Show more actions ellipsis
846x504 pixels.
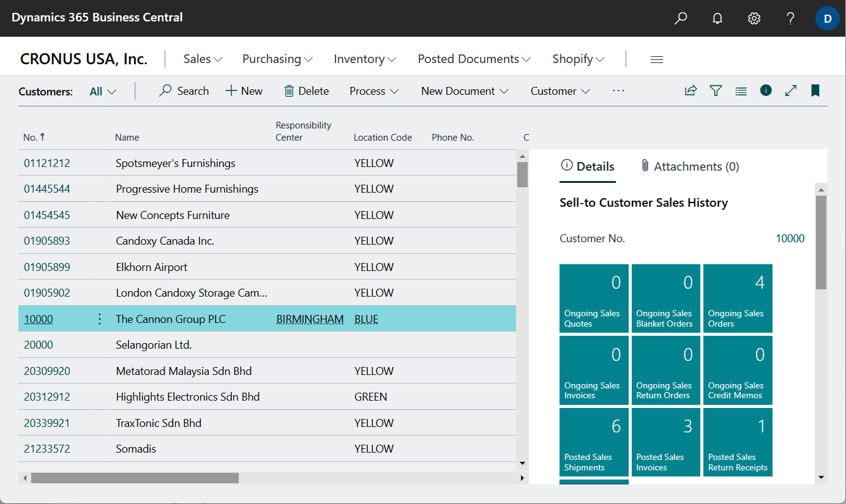[x=618, y=91]
